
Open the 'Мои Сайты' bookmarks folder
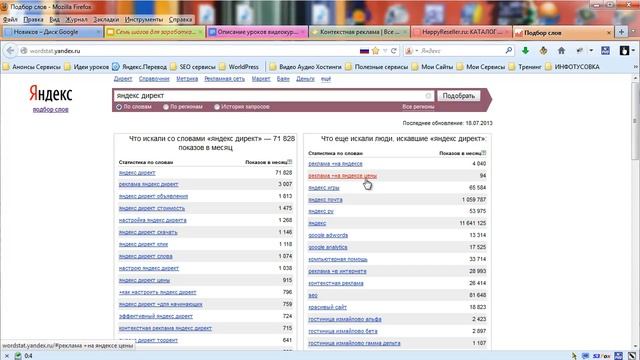point(432,67)
